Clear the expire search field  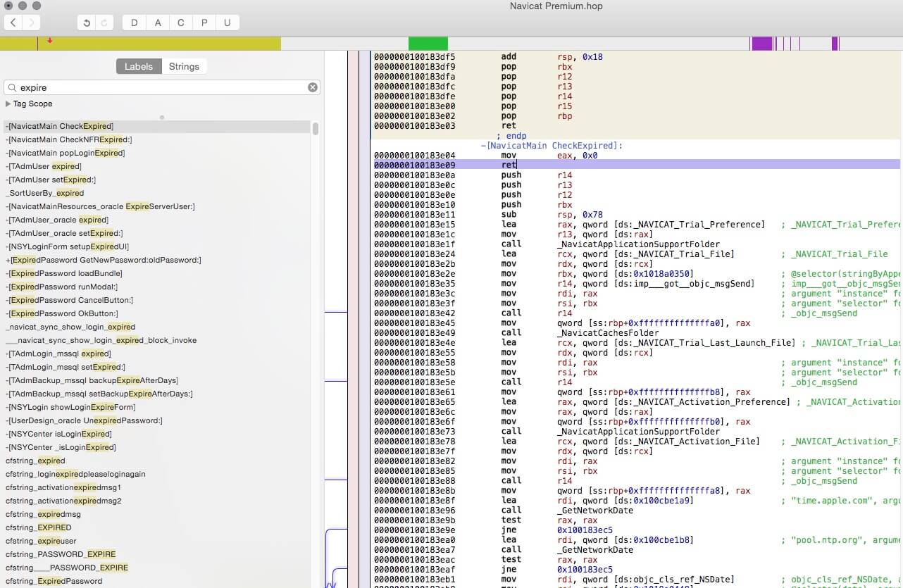click(313, 87)
